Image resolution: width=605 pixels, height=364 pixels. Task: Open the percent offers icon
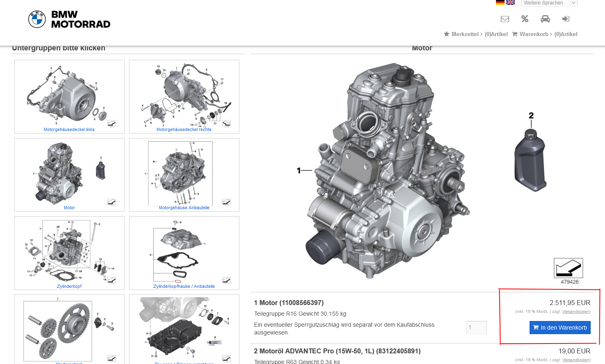pyautogui.click(x=525, y=19)
